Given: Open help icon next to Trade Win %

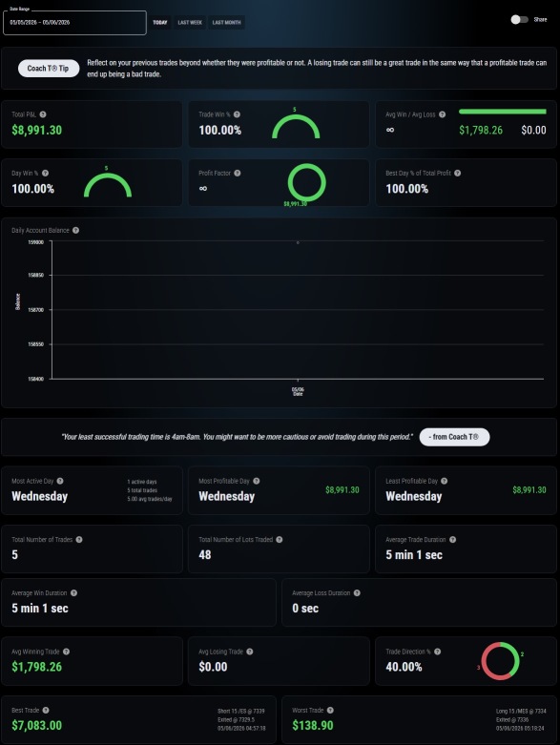Looking at the screenshot, I should 237,114.
